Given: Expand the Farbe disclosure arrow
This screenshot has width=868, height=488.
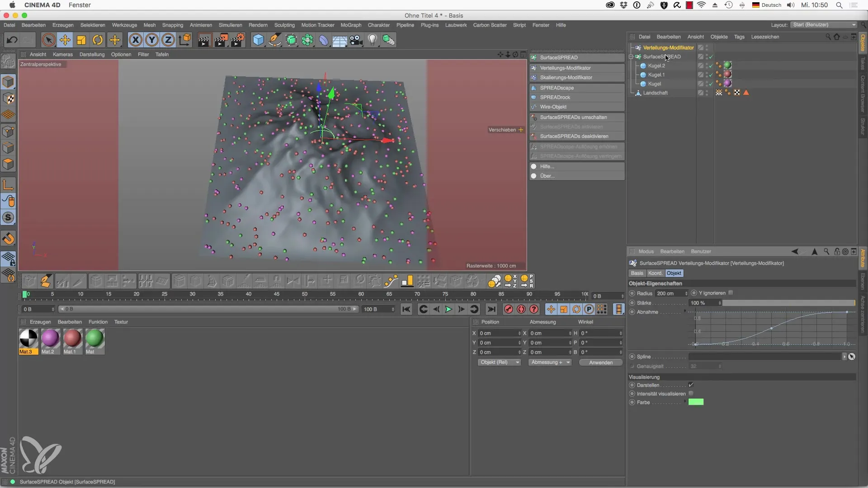Looking at the screenshot, I should (x=684, y=401).
